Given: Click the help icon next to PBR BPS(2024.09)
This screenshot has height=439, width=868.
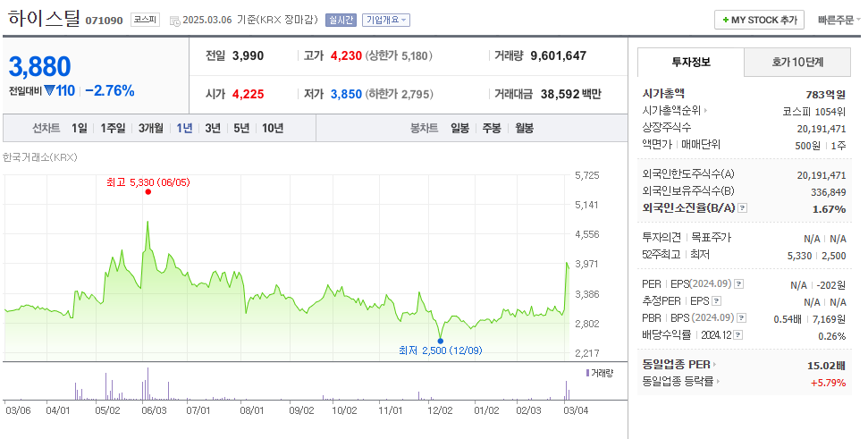Looking at the screenshot, I should 742,318.
